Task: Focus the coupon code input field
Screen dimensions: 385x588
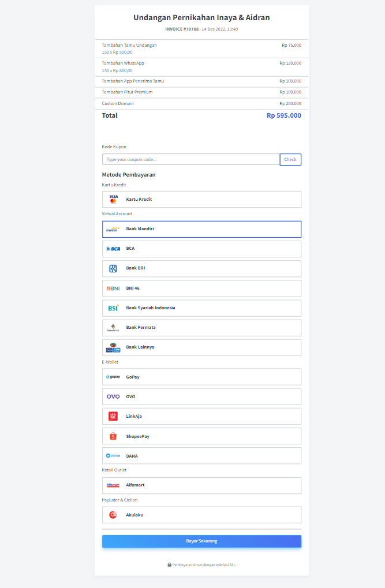Action: point(191,159)
